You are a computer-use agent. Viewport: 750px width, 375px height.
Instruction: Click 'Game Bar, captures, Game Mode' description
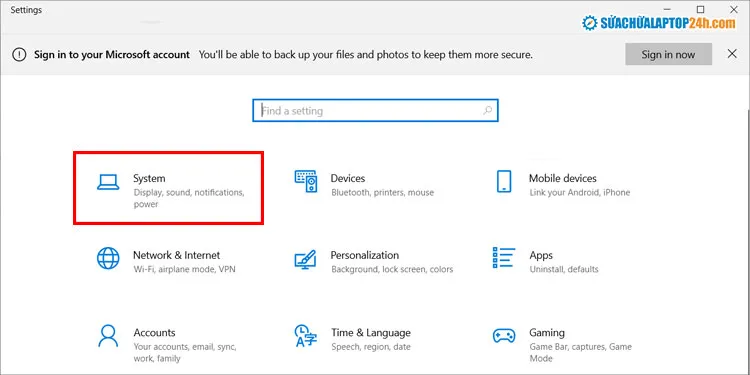(580, 353)
